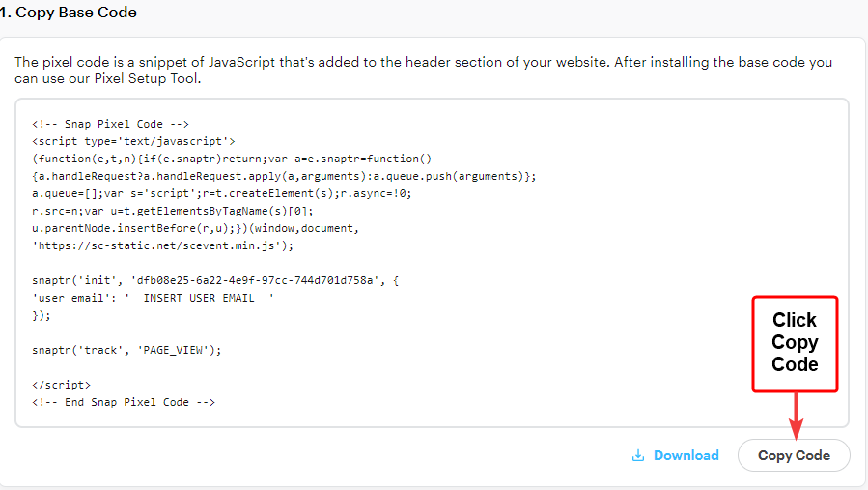Click the __INSERT_USER_EMAIL__ placeholder
Image resolution: width=868 pixels, height=490 pixels.
(200, 298)
